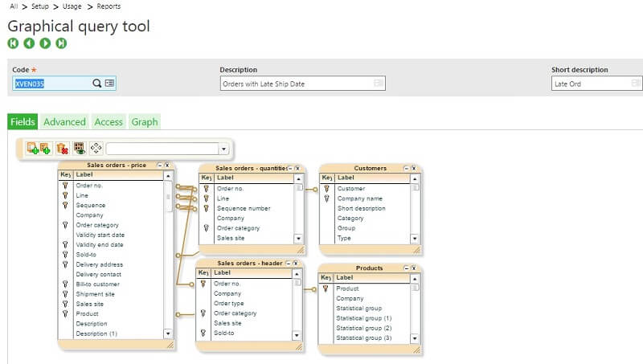The width and height of the screenshot is (643, 364).
Task: Collapse the Sales orders - quantities panel
Action: click(290, 169)
